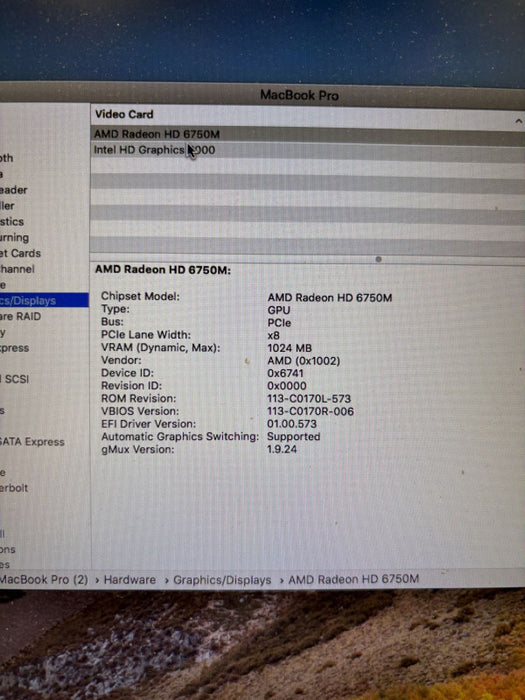
Task: Select Intel HD Graphics 3000 row
Action: (308, 150)
